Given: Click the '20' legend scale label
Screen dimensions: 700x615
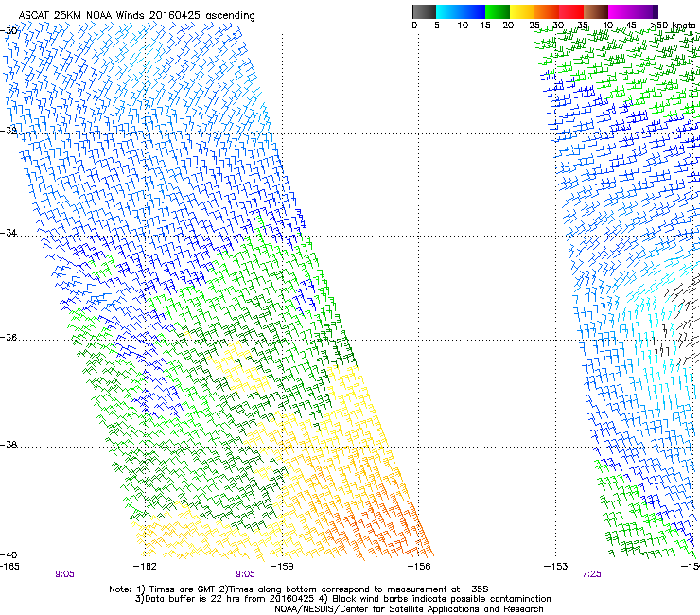Looking at the screenshot, I should tap(508, 26).
